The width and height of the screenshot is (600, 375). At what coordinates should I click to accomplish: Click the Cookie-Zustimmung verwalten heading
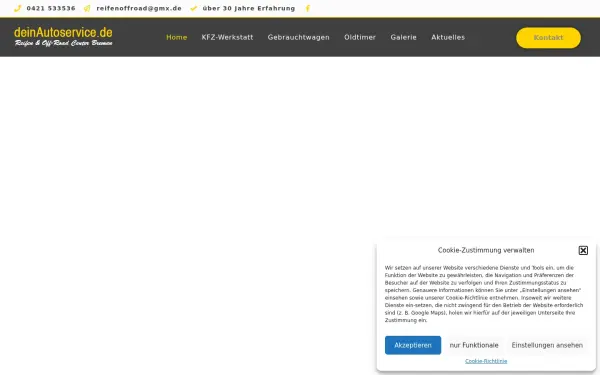[x=486, y=250]
